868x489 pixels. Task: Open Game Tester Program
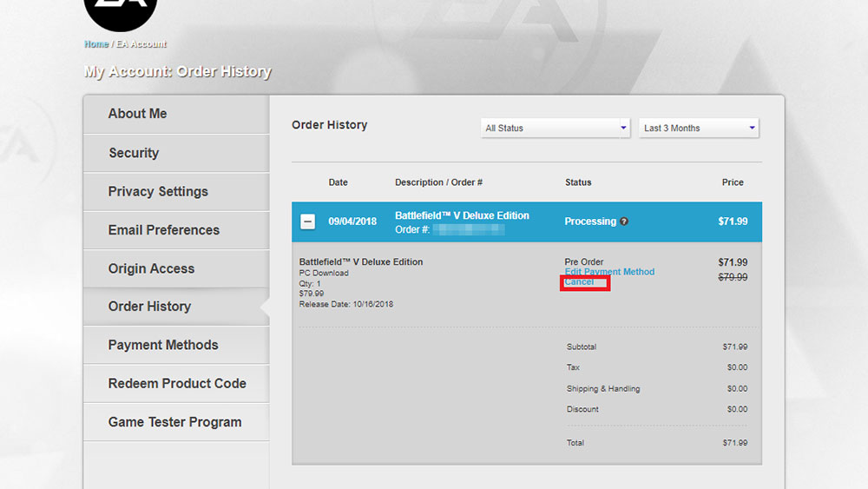coord(176,422)
